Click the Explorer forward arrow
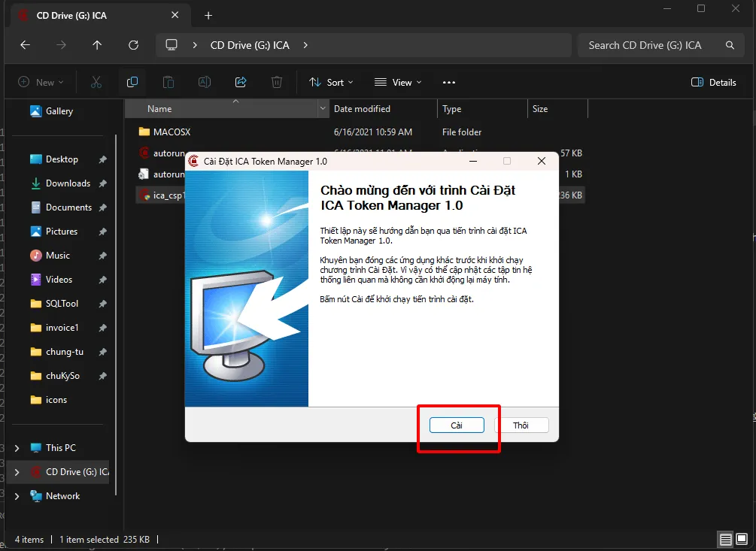The height and width of the screenshot is (551, 756). (61, 45)
